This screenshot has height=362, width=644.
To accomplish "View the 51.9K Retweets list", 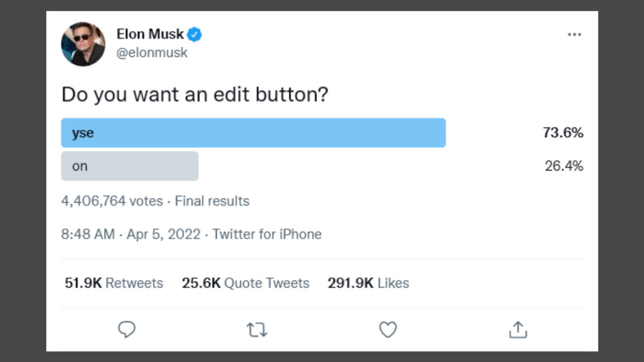I will [114, 283].
